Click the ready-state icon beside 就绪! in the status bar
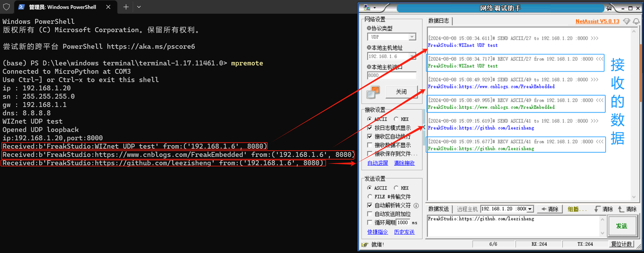This screenshot has height=253, width=644. tap(365, 244)
